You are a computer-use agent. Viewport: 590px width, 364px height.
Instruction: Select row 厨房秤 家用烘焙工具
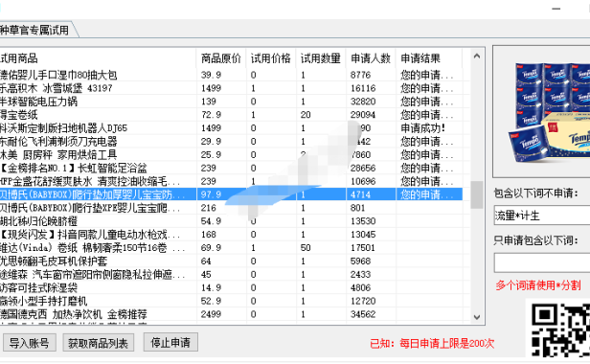coord(231,154)
